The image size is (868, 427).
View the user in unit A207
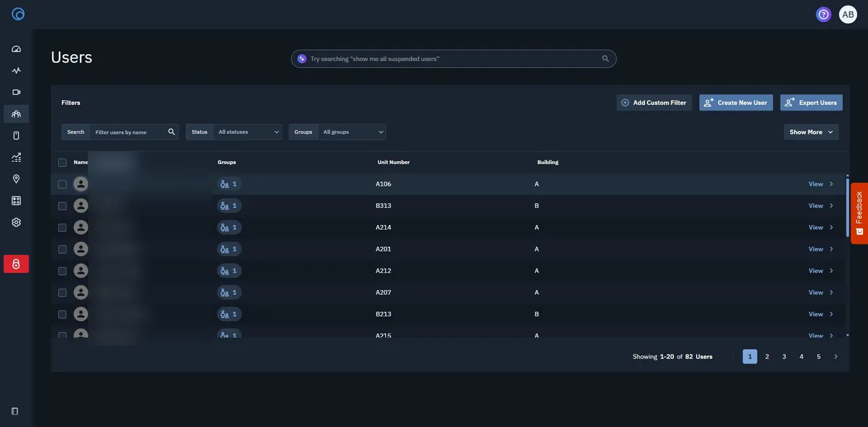[x=821, y=293]
